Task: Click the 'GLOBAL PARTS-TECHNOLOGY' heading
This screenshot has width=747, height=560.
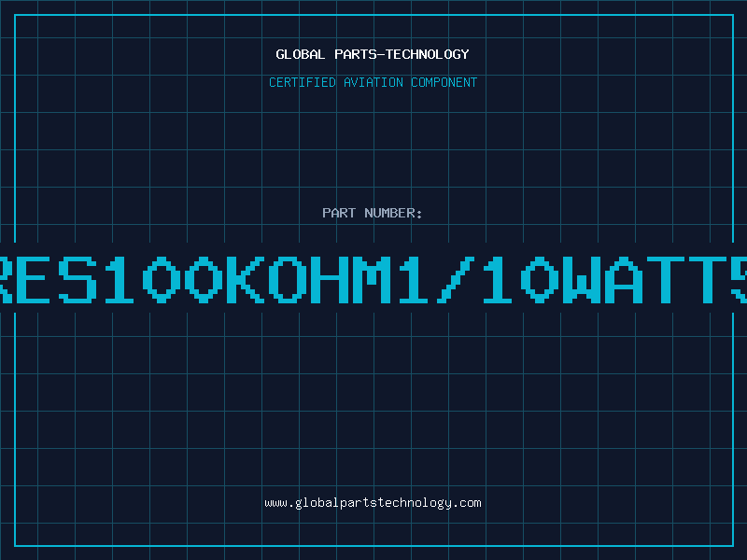Action: (373, 54)
